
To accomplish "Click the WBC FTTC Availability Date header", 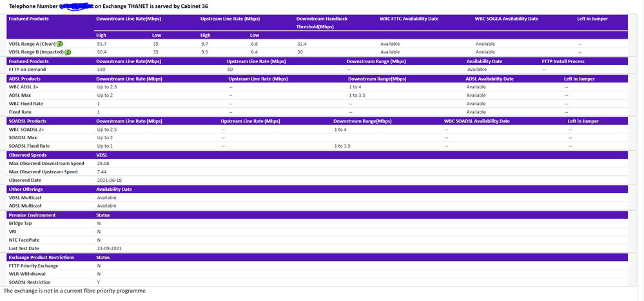I will (409, 19).
